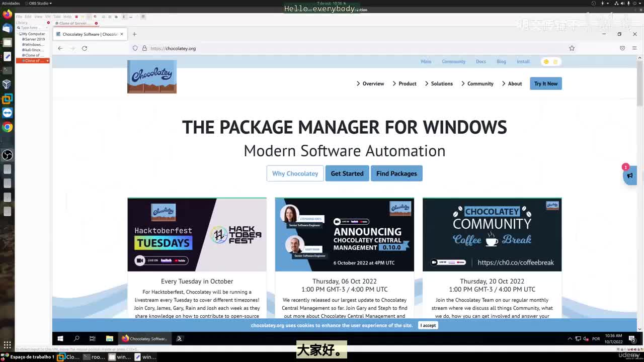Open the Docs link in top bar
This screenshot has height=362, width=644.
(x=481, y=62)
